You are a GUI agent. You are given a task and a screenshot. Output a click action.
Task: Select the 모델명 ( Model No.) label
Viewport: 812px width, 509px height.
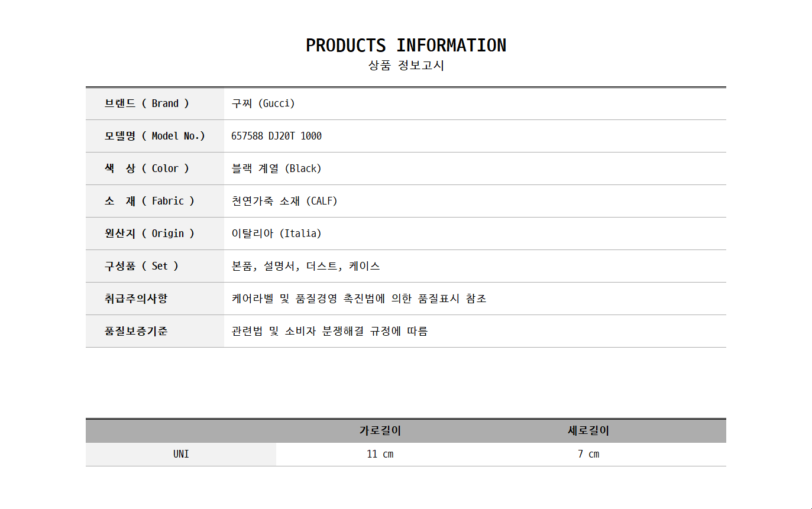click(154, 136)
